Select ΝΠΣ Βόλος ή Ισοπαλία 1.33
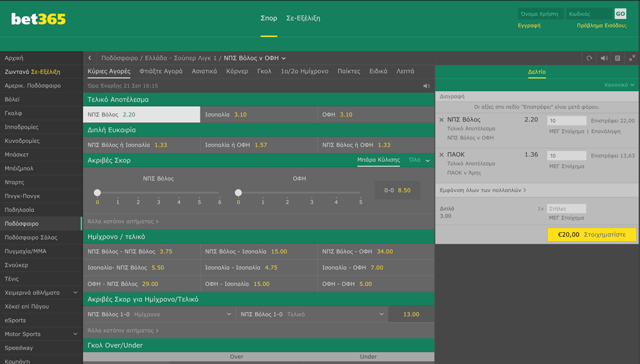 point(141,145)
